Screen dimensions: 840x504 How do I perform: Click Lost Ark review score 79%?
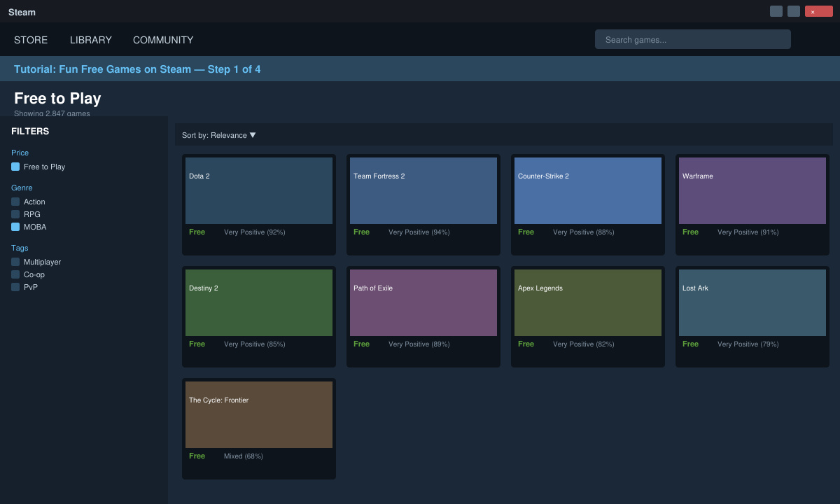pos(748,344)
